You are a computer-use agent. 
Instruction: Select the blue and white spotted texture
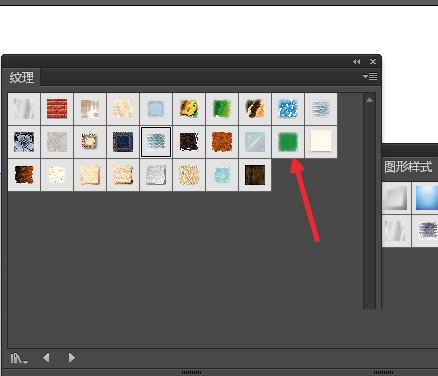tap(288, 109)
